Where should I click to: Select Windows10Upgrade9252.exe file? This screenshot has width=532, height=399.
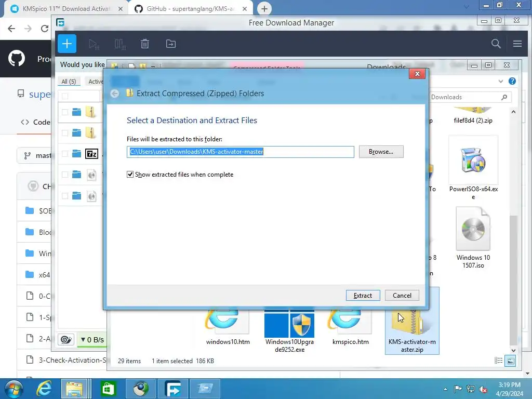pyautogui.click(x=289, y=330)
